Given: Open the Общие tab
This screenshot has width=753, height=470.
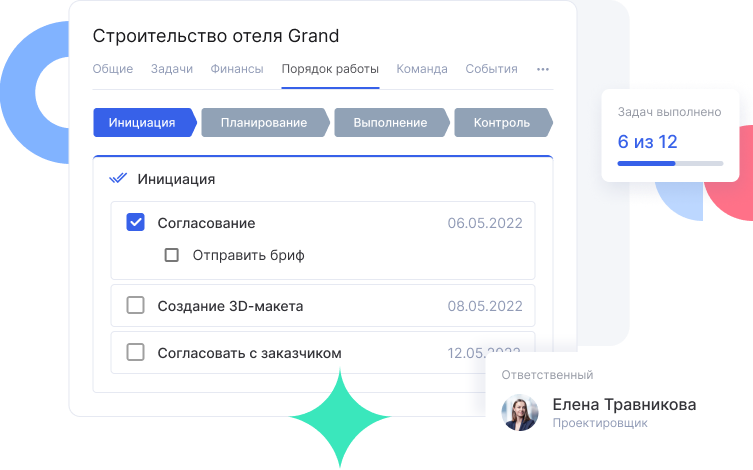Looking at the screenshot, I should point(113,69).
